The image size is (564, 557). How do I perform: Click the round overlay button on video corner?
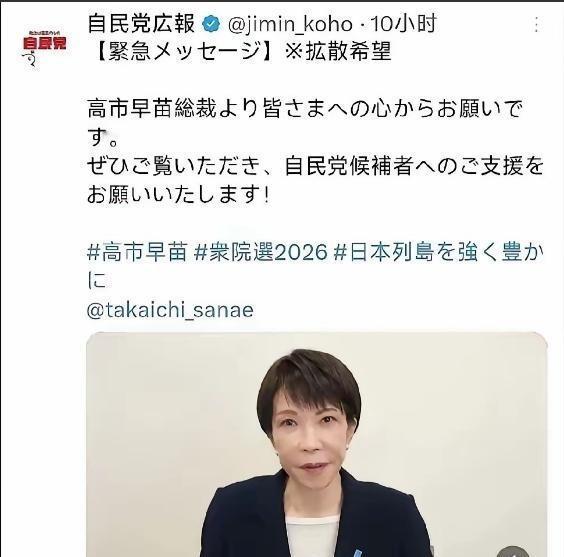click(x=513, y=551)
